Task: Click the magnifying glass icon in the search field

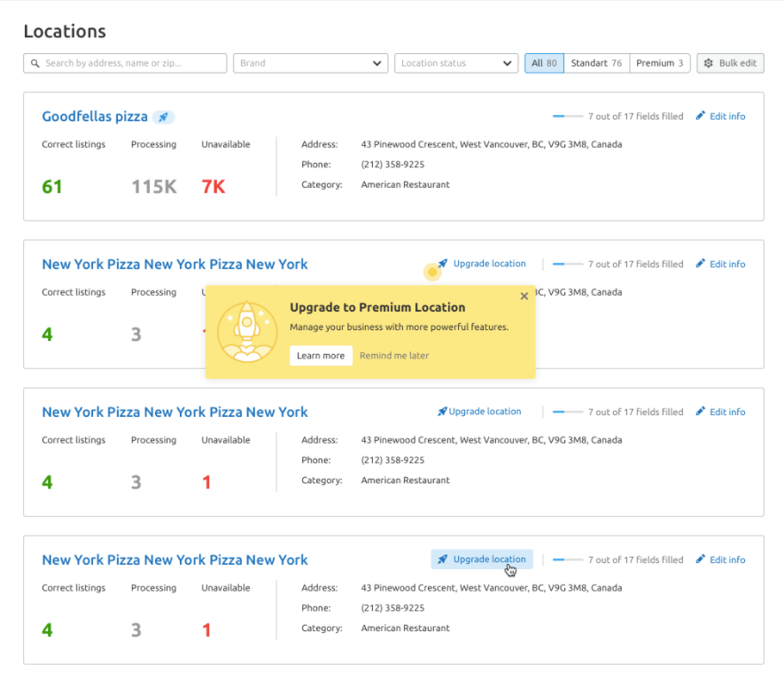Action: click(x=35, y=63)
